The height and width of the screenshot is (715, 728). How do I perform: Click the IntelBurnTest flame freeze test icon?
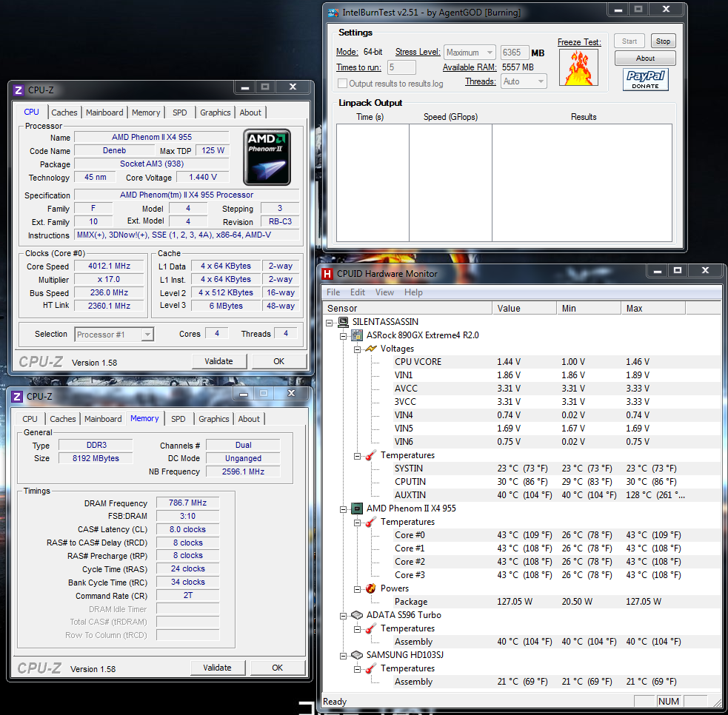578,68
